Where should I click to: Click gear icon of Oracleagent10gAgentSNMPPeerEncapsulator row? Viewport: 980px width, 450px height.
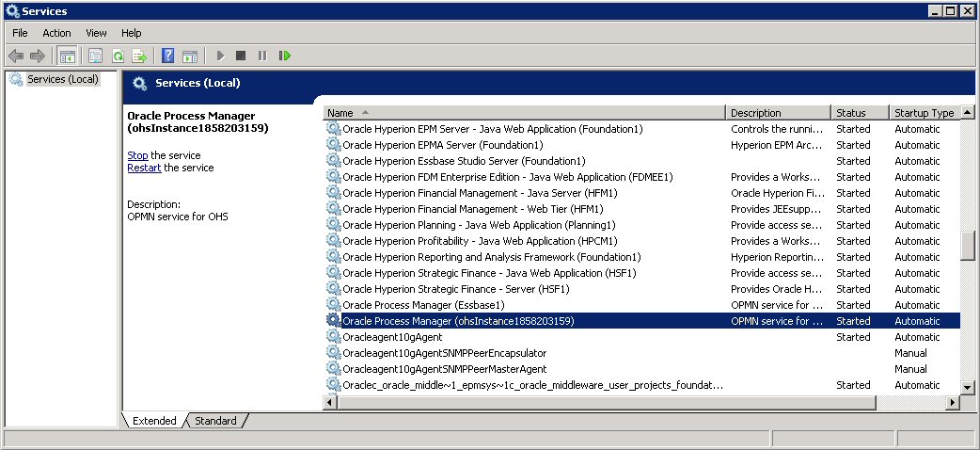click(334, 353)
